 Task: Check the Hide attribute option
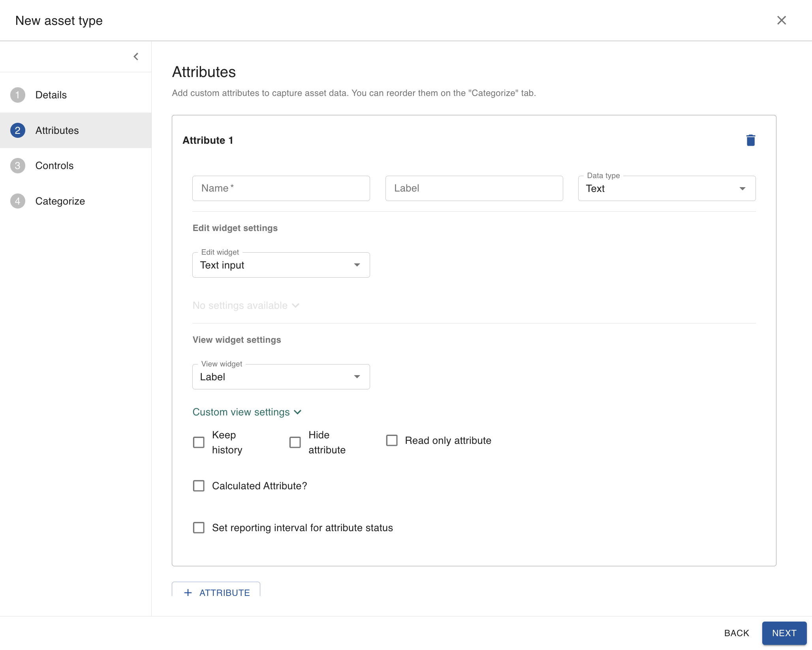coord(295,442)
